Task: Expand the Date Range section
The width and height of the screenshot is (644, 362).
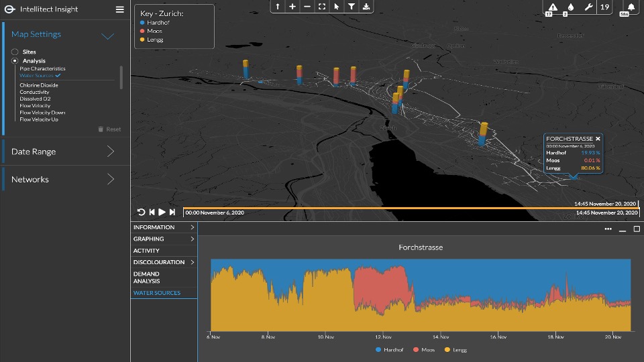Action: [x=65, y=152]
